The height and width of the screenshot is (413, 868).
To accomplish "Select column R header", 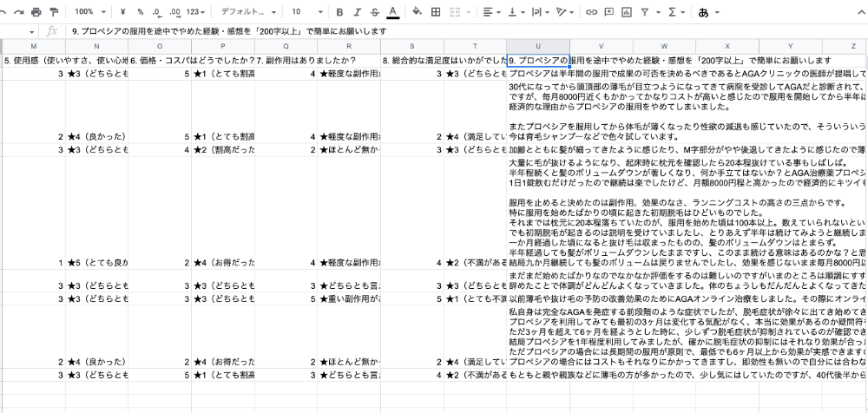I will (349, 47).
